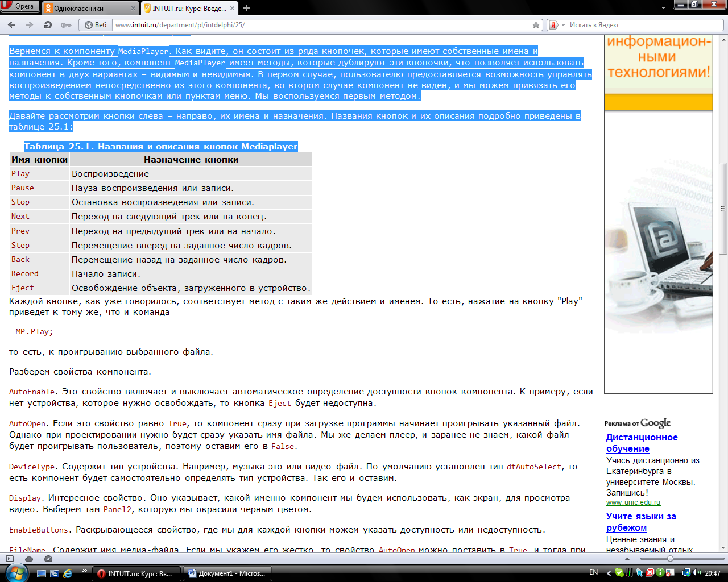Click the red X security tray icon
728x582 pixels.
[x=650, y=573]
